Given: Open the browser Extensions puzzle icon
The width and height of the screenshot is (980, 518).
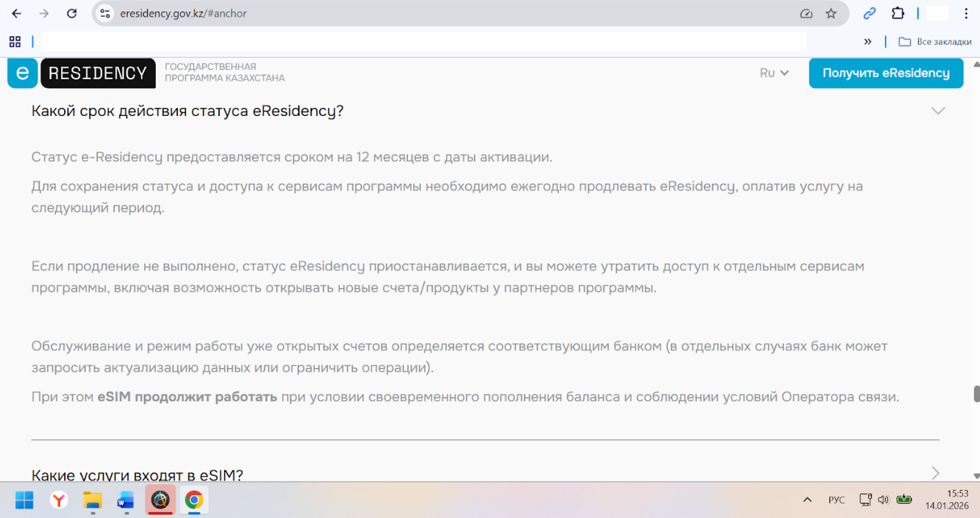Looking at the screenshot, I should click(x=897, y=13).
